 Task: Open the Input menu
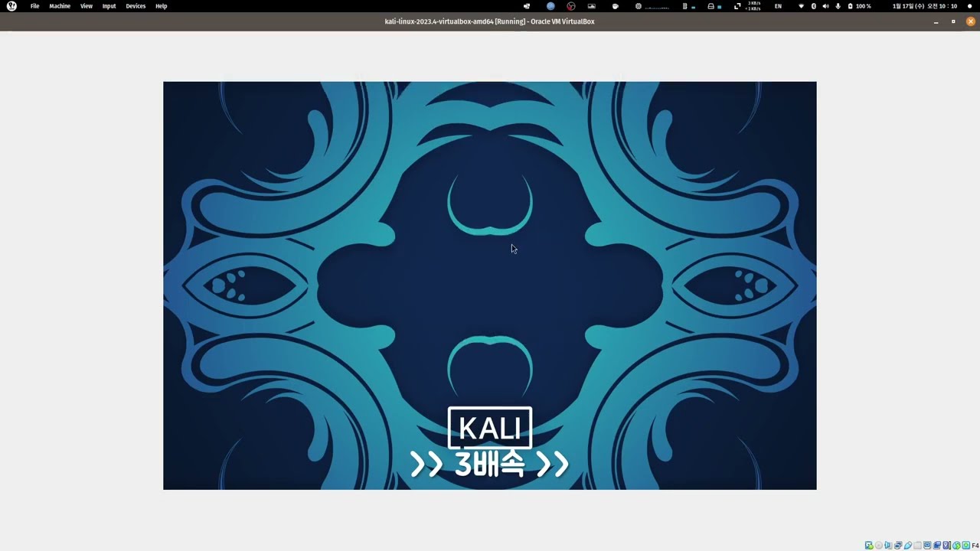[x=109, y=6]
